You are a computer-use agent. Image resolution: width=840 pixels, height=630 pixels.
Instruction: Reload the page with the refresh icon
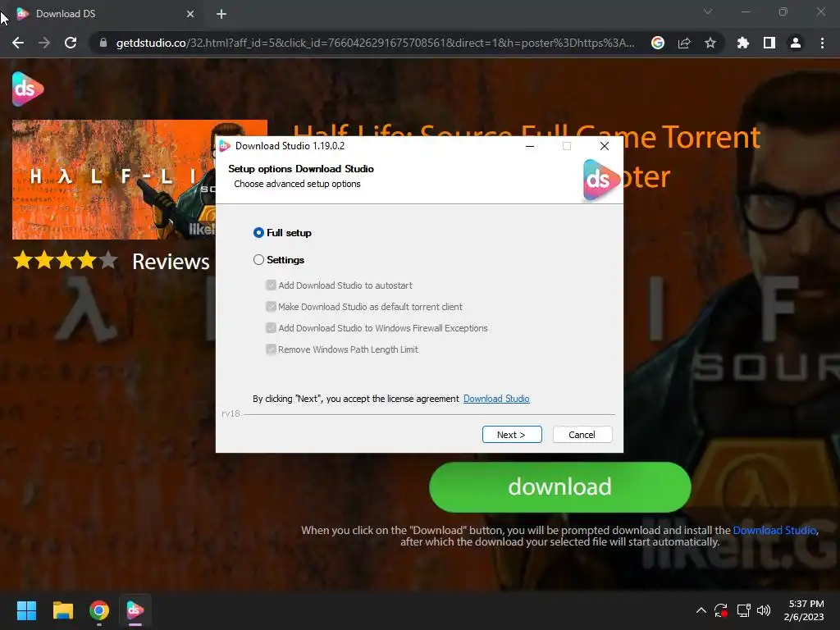(71, 43)
